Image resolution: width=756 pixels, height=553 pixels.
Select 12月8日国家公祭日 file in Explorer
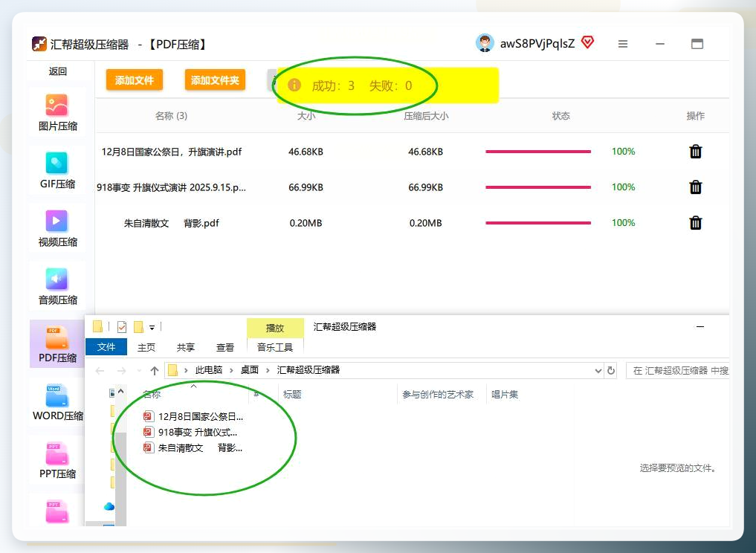(x=193, y=416)
